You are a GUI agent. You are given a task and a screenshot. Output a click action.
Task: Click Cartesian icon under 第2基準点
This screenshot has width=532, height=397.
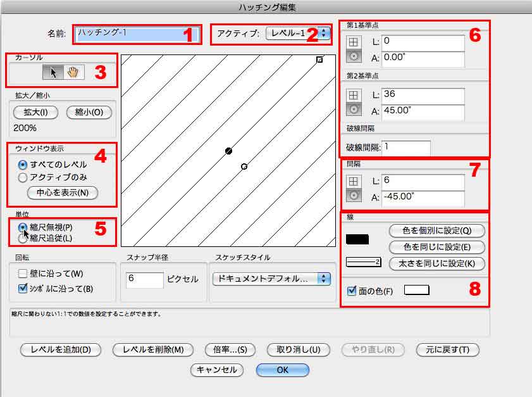coord(354,95)
